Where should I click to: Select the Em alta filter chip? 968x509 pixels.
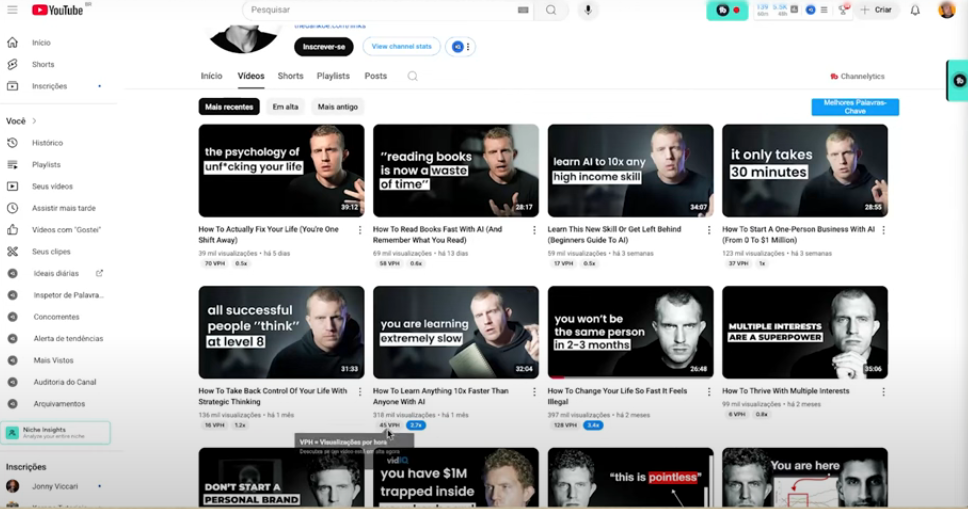(x=285, y=107)
